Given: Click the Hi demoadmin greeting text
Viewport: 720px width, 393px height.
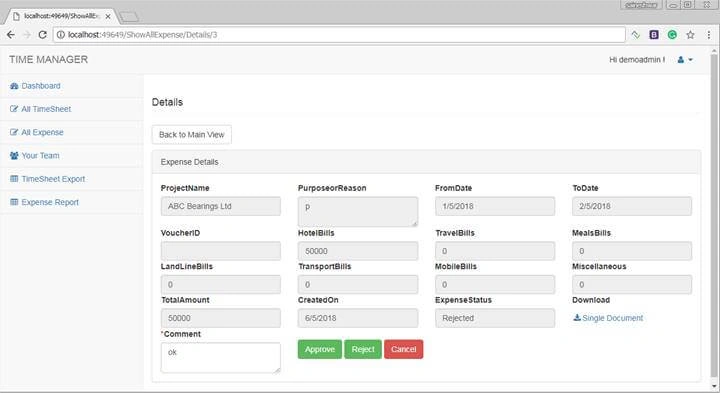Looking at the screenshot, I should tap(637, 60).
